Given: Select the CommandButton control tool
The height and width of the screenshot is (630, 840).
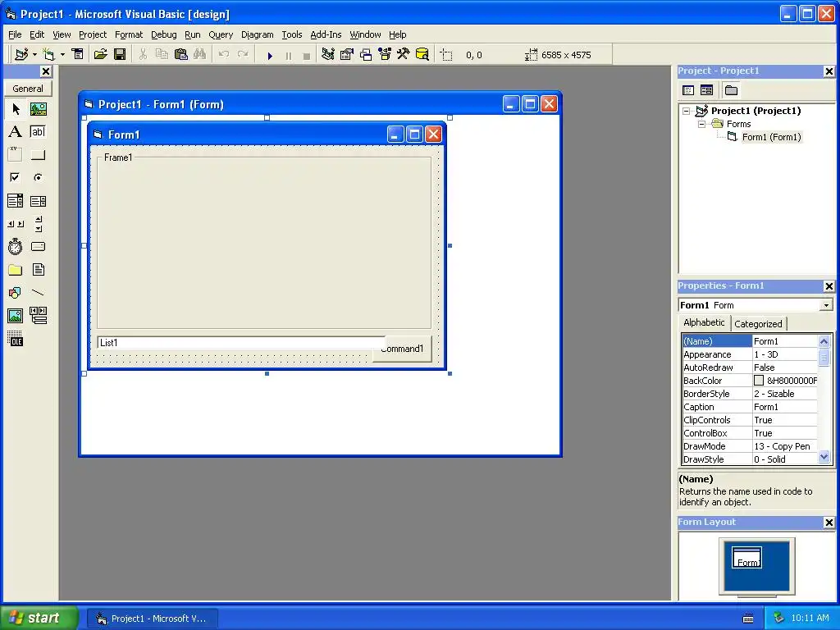Looking at the screenshot, I should coord(38,155).
